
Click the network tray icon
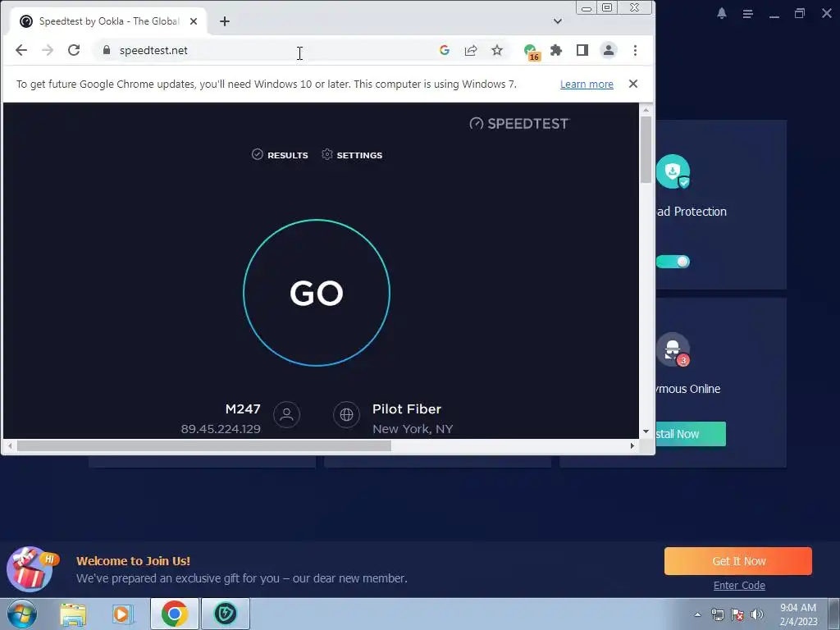click(717, 614)
